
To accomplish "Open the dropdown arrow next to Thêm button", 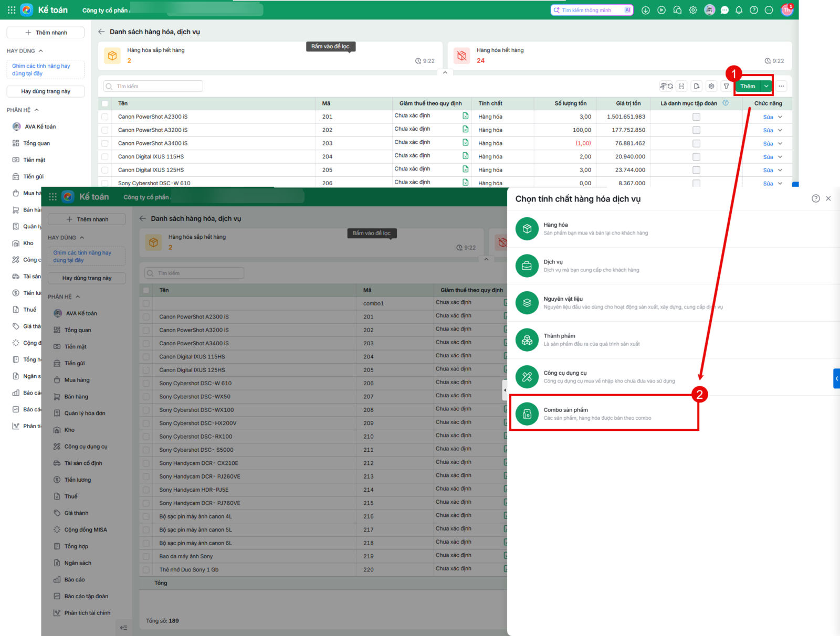I will click(x=766, y=86).
